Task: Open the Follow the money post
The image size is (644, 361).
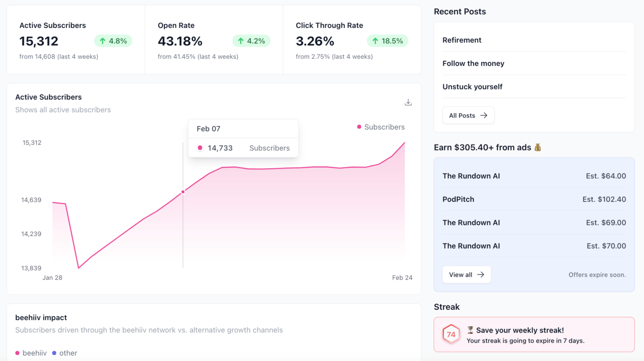Action: pos(474,63)
